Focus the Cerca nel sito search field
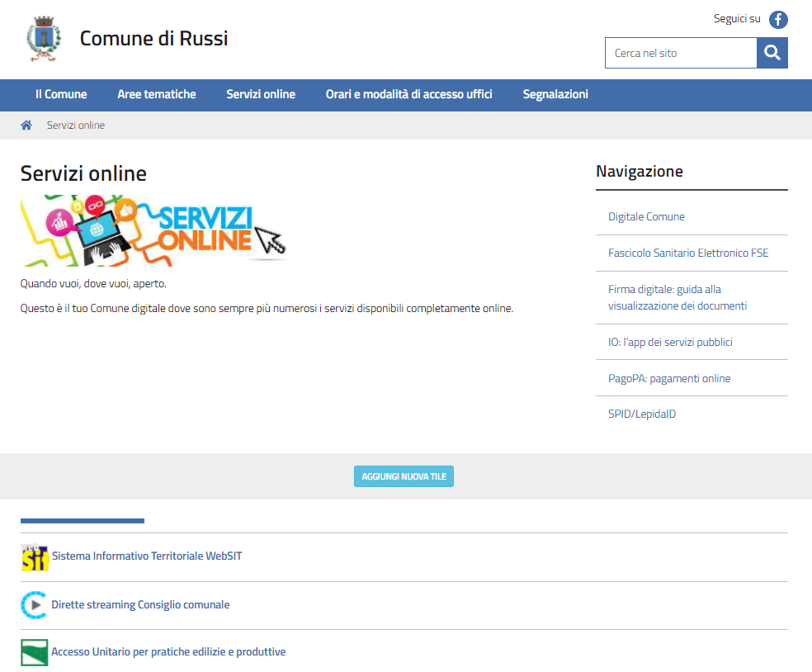 coord(681,53)
